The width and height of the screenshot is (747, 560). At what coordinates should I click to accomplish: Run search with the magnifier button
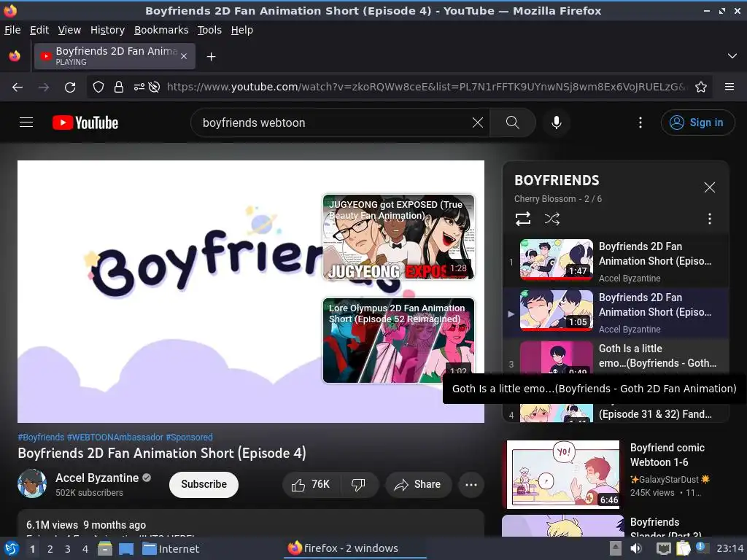pyautogui.click(x=512, y=122)
